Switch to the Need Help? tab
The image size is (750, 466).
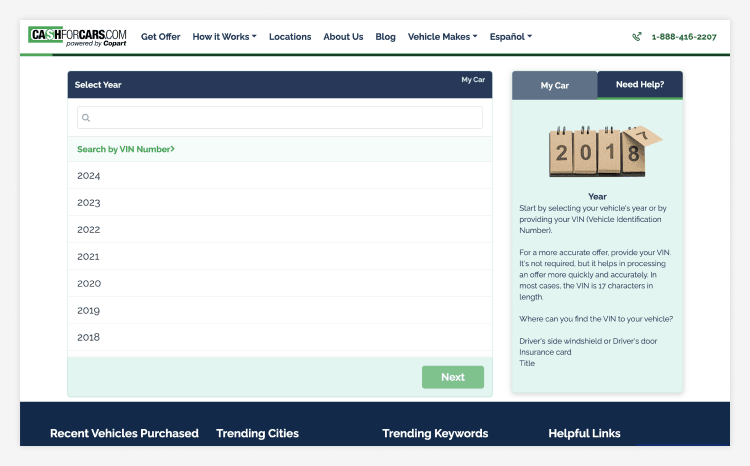tap(640, 85)
